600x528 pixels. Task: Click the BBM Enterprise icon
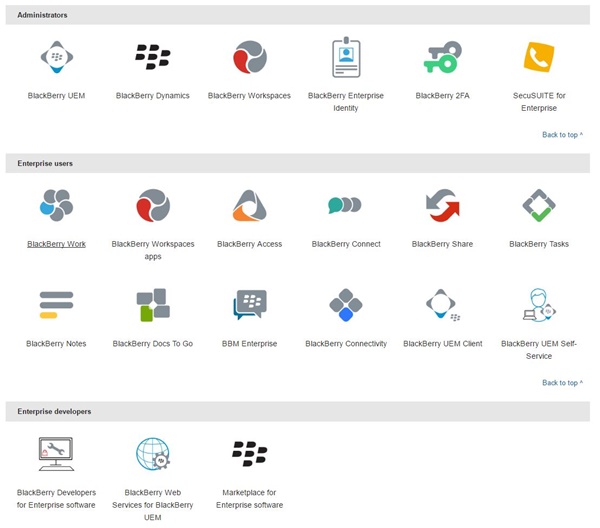[x=249, y=304]
